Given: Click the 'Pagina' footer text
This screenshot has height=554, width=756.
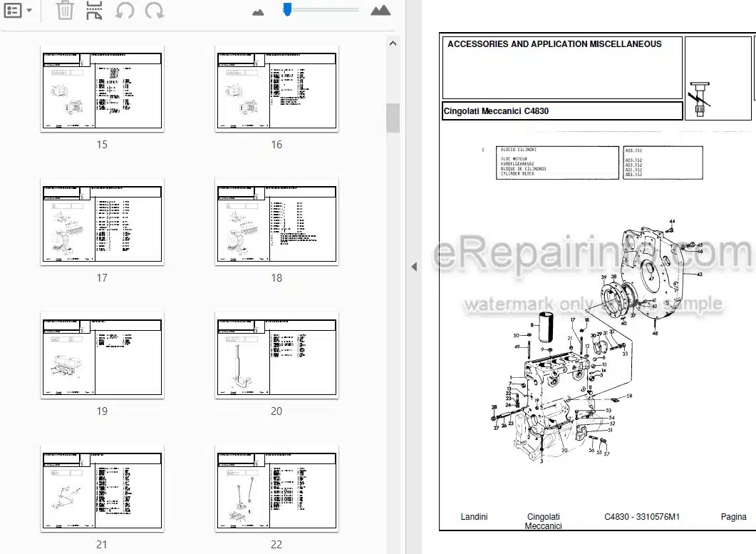Looking at the screenshot, I should [x=733, y=517].
